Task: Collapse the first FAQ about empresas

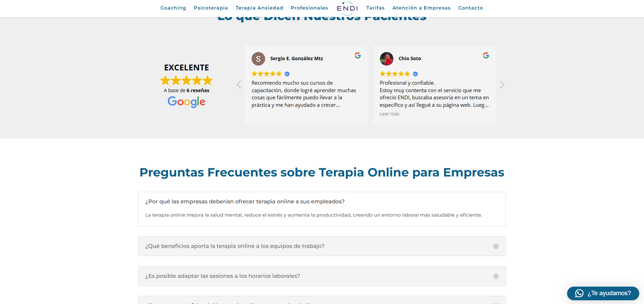Action: [245, 202]
